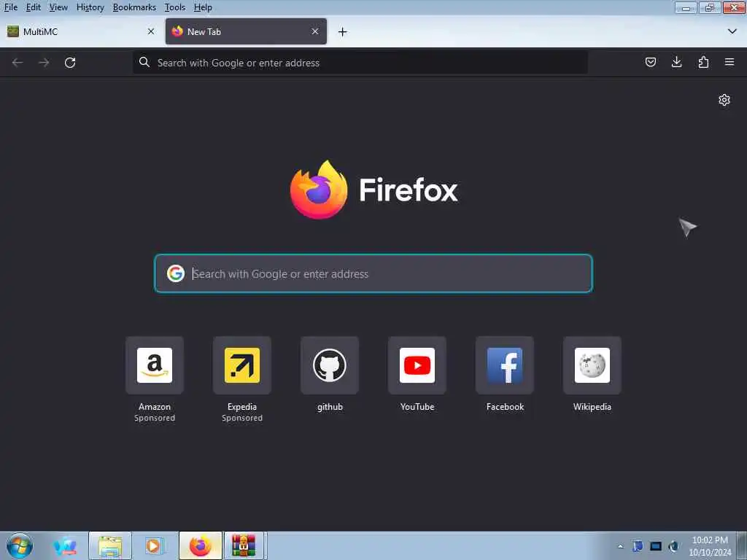Click the monitor-shaped tray icon

(x=656, y=546)
